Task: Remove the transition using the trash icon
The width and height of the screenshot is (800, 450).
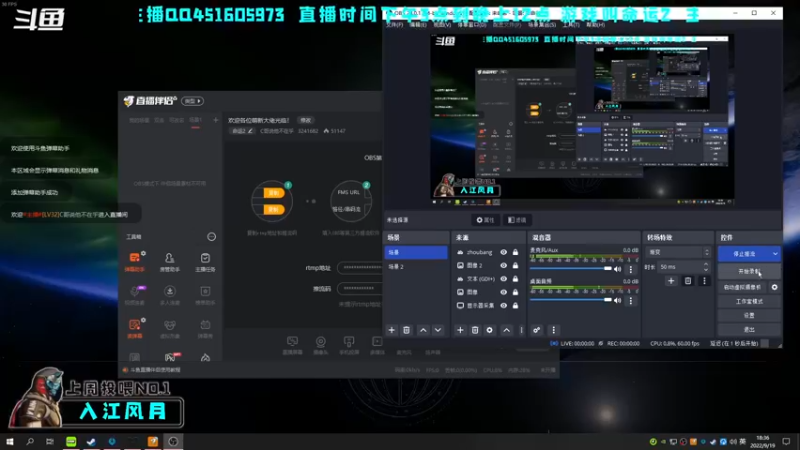Action: (x=688, y=281)
